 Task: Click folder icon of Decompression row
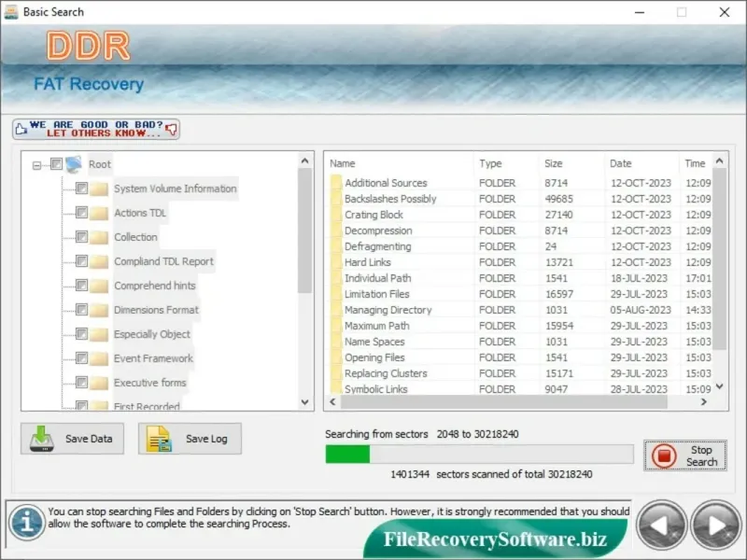tap(336, 231)
